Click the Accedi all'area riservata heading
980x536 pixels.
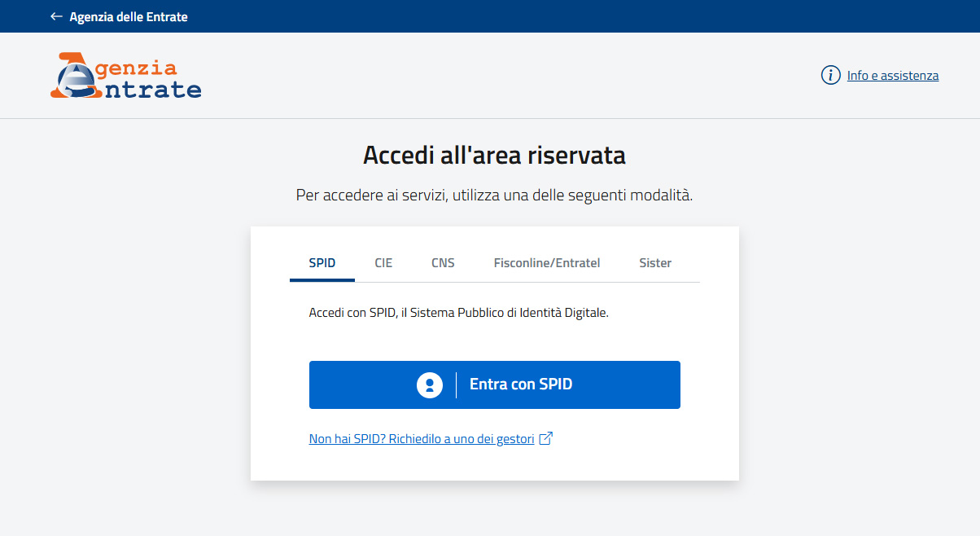(x=494, y=155)
